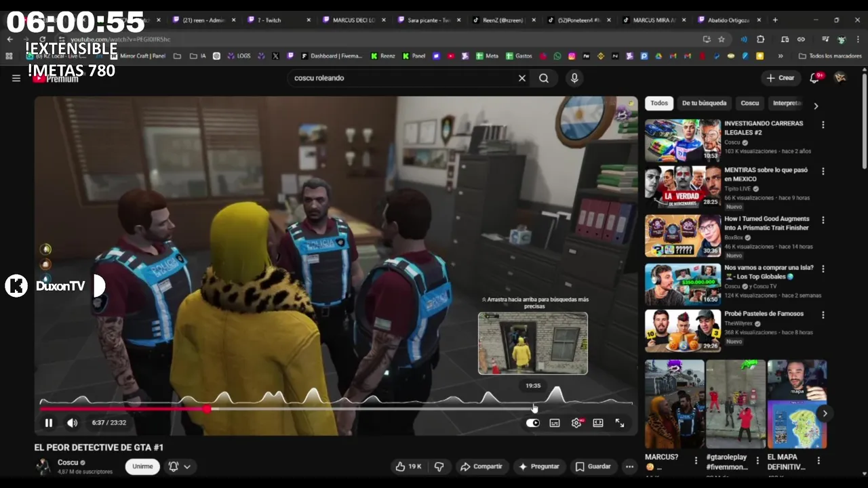Screen dimensions: 868x488
Task: Turn on subtitles with captions icon
Action: coord(555,423)
